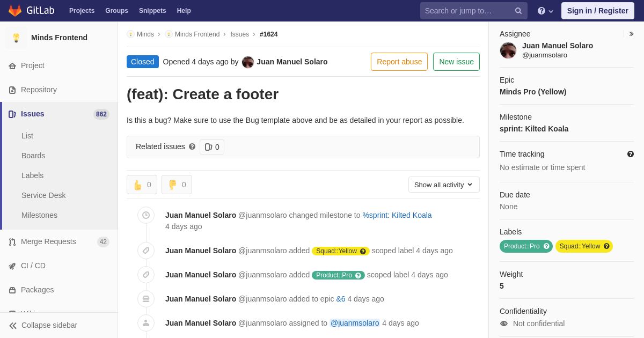The image size is (644, 338).
Task: Click the Collapse sidebar double-chevron icon
Action: pos(13,326)
